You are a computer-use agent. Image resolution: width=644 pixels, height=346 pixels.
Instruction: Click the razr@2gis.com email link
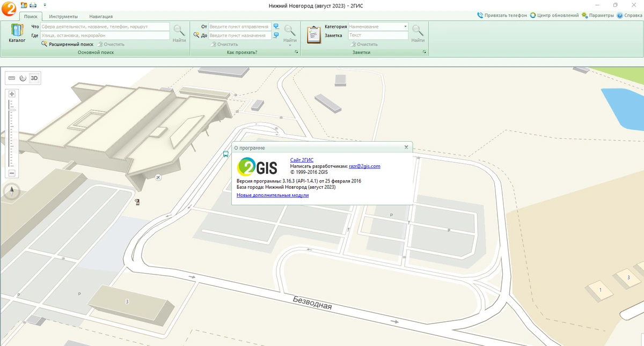pyautogui.click(x=364, y=166)
